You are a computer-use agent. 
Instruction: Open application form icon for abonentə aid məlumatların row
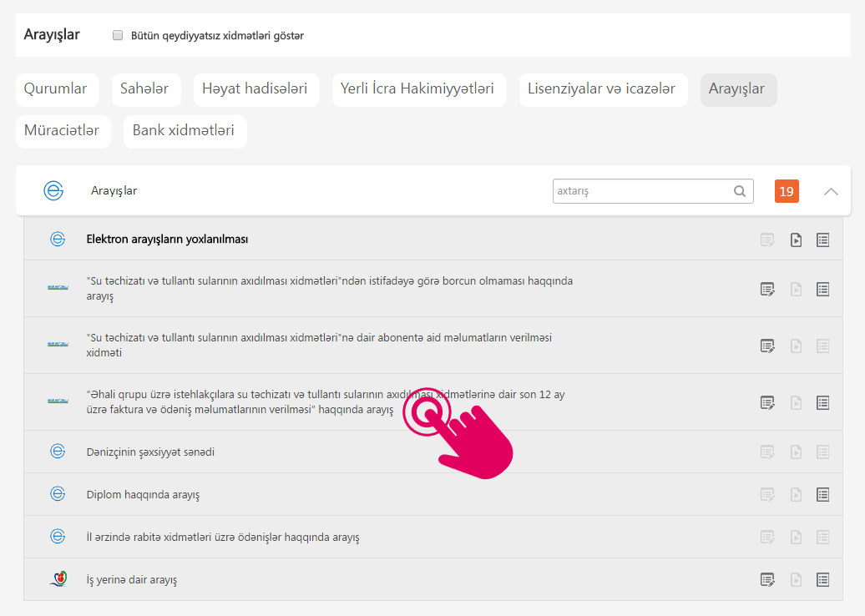(x=767, y=346)
